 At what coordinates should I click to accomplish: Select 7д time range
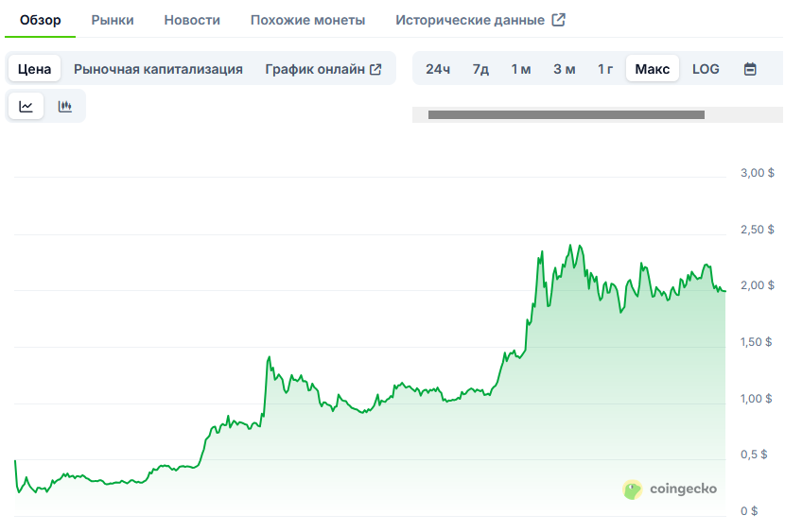[x=480, y=69]
